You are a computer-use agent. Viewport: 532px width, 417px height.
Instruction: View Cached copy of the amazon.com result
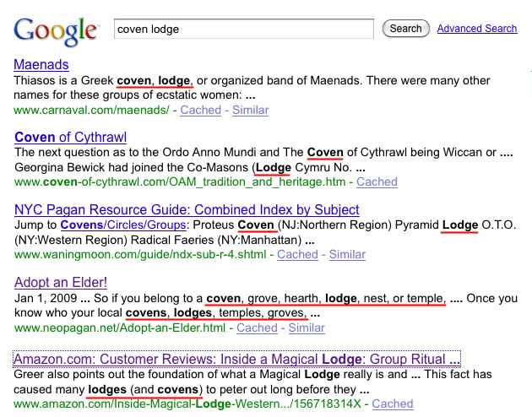(393, 404)
